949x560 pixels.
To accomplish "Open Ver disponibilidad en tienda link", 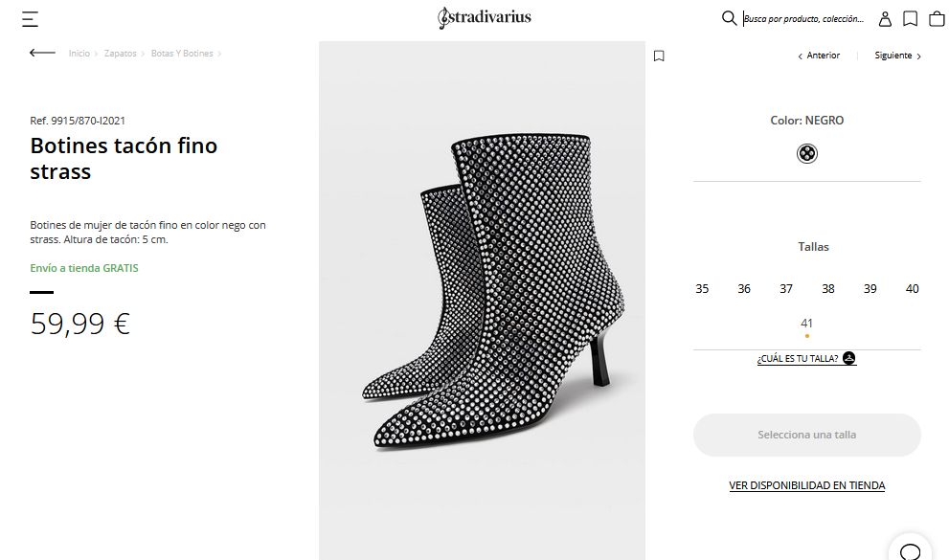I will 806,485.
